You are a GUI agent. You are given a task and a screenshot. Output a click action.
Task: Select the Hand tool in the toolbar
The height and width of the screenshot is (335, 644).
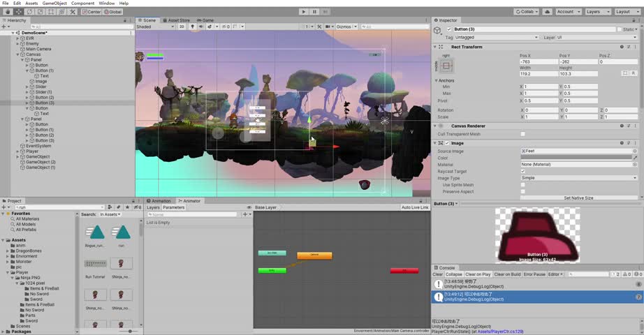(x=8, y=12)
